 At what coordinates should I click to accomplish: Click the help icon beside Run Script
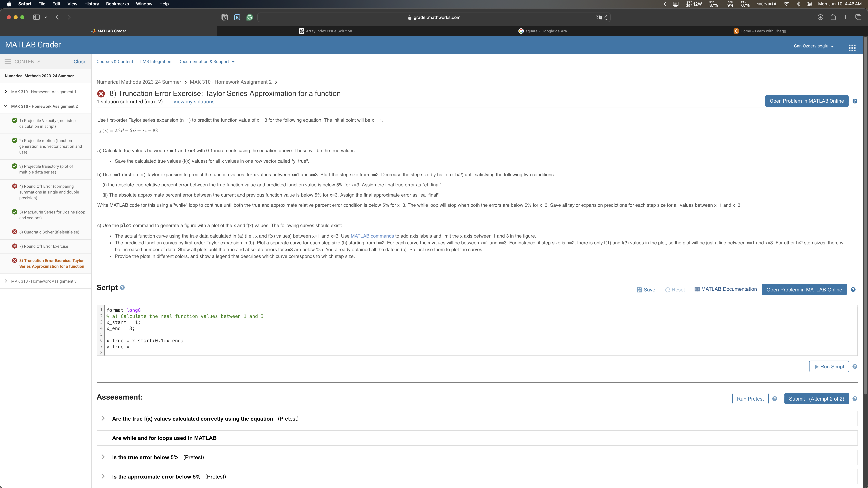(855, 366)
